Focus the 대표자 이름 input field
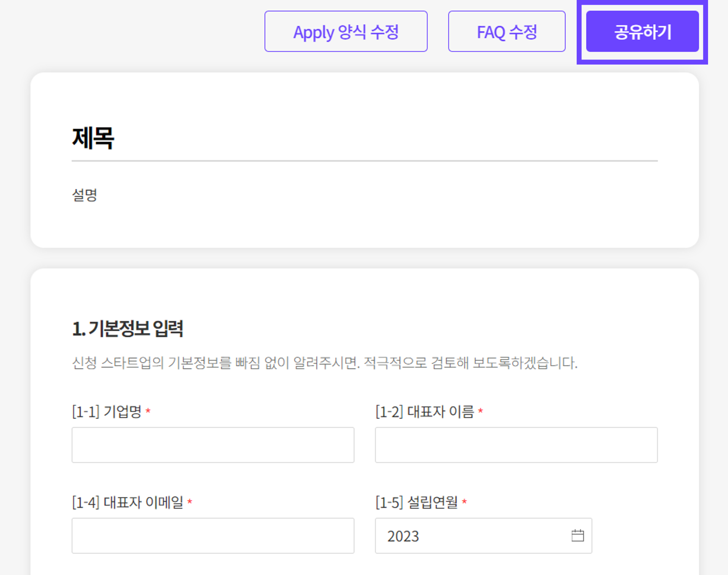The height and width of the screenshot is (575, 728). coord(516,445)
